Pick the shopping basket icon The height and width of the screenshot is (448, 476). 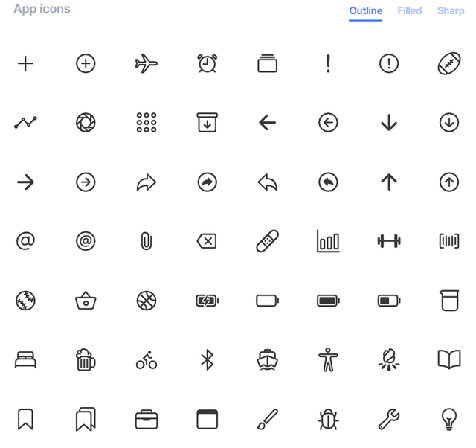tap(86, 301)
